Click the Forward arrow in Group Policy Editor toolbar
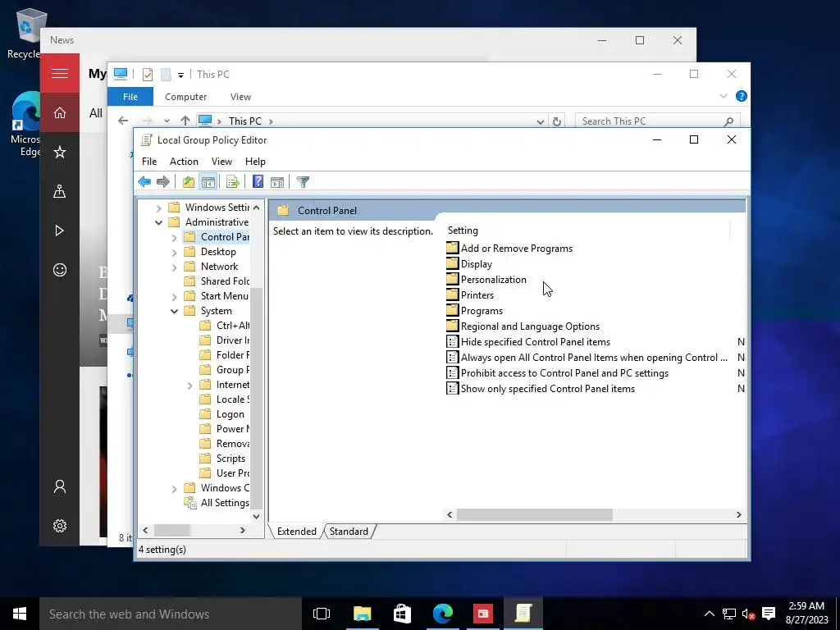Viewport: 840px width, 630px height. click(163, 181)
